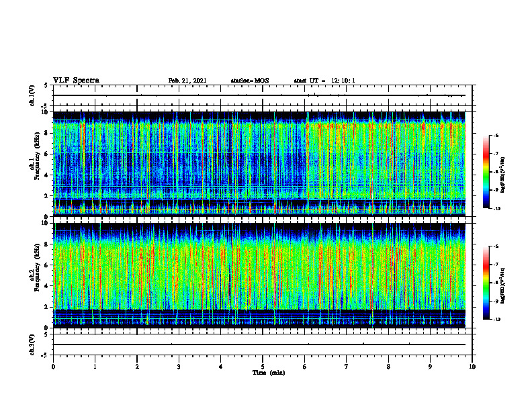Select the date "Feb. 21, 2021" header
532x411 pixels.
coord(187,81)
